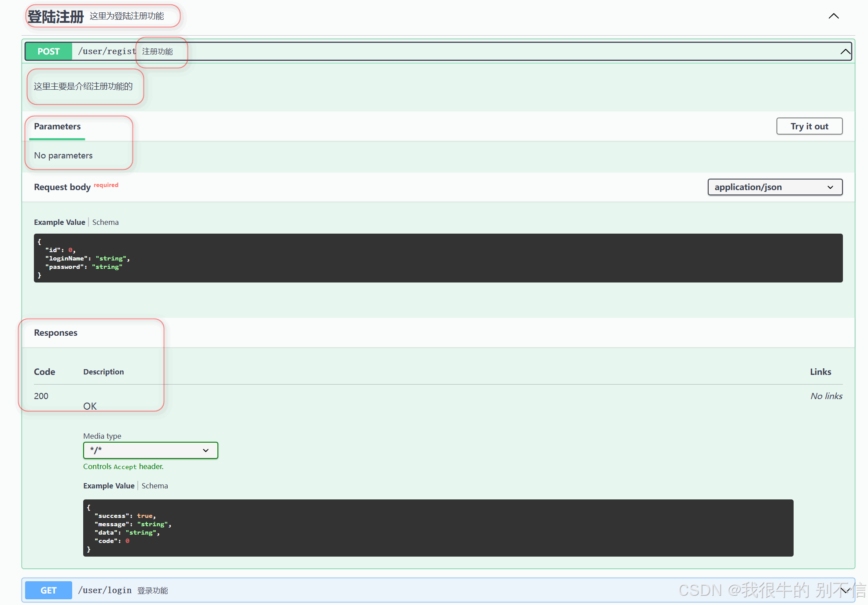Switch to response Schema tab
Screen dimensions: 868x605
point(154,486)
